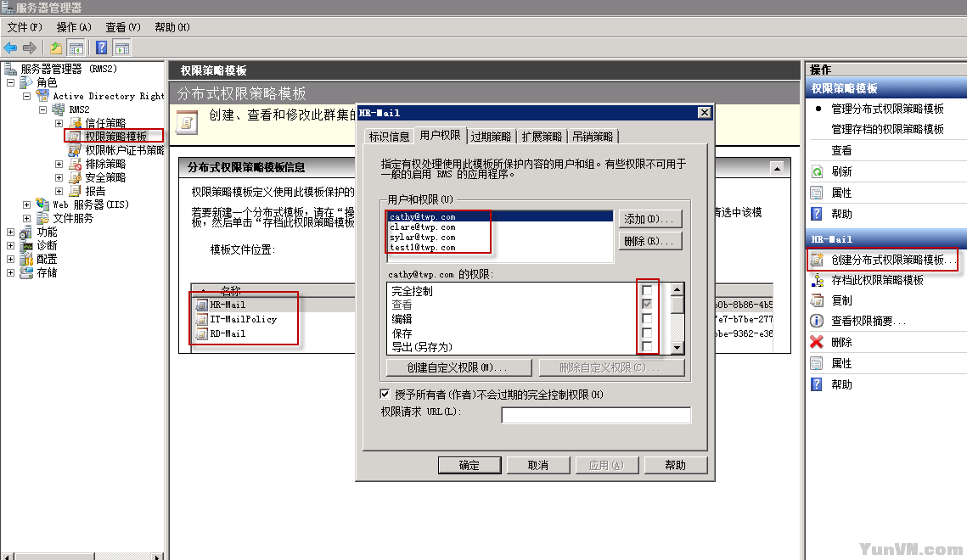Expand the 信任策略 tree node

pyautogui.click(x=59, y=123)
